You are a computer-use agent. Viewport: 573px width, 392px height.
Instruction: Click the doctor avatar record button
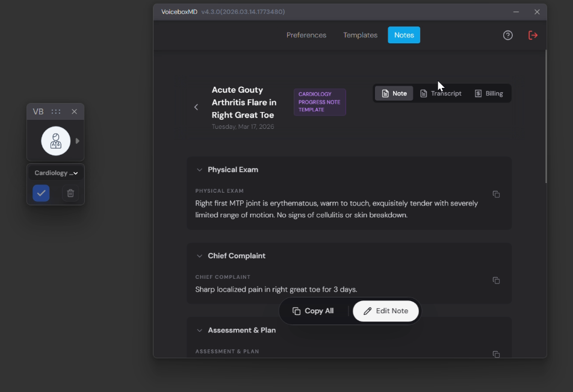[x=55, y=141]
